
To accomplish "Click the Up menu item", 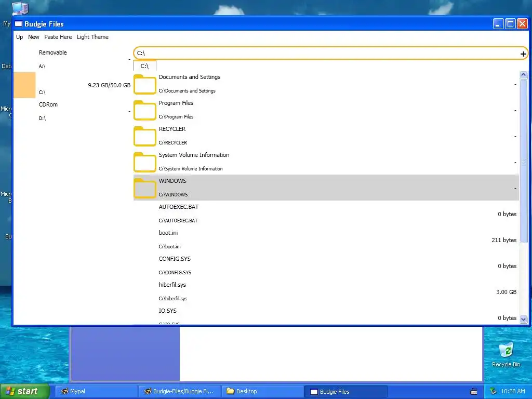I will [20, 37].
